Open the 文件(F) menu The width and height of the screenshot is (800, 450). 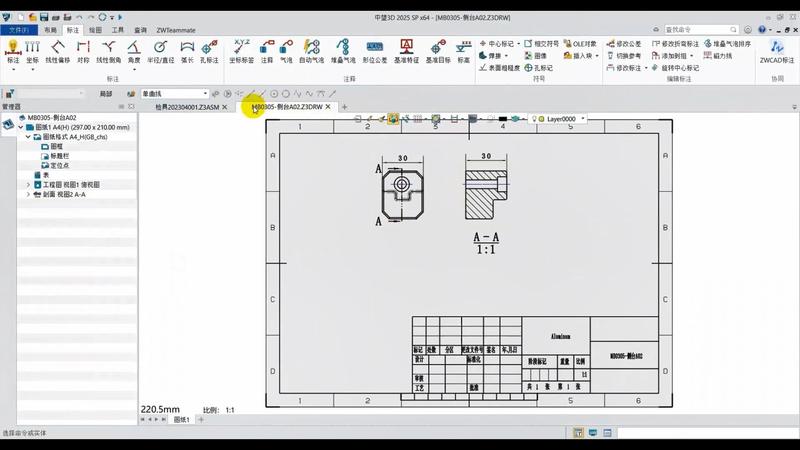click(19, 30)
